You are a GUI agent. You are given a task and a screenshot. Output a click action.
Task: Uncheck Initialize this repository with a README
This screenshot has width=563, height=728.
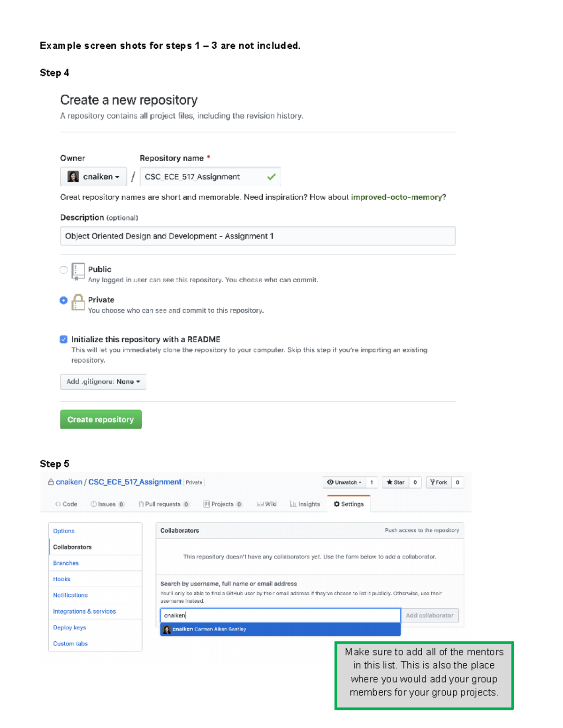point(63,339)
